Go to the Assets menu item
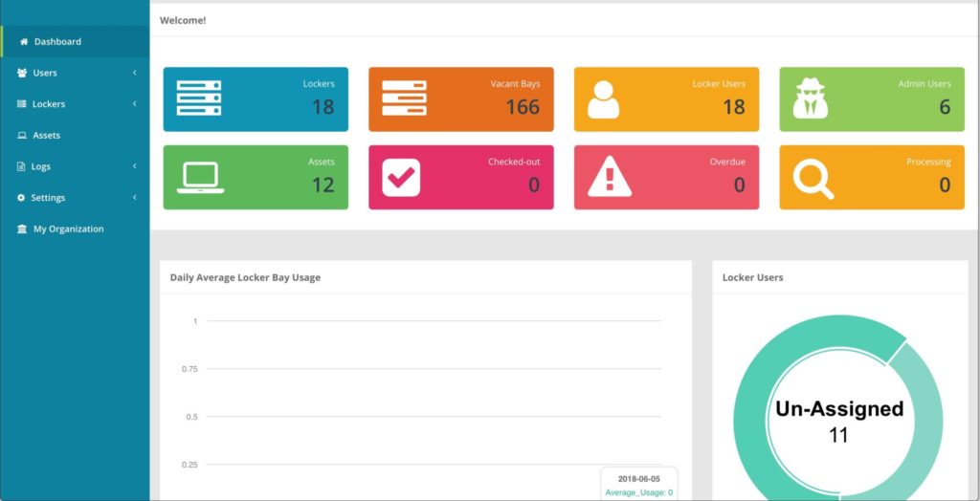 (75, 136)
